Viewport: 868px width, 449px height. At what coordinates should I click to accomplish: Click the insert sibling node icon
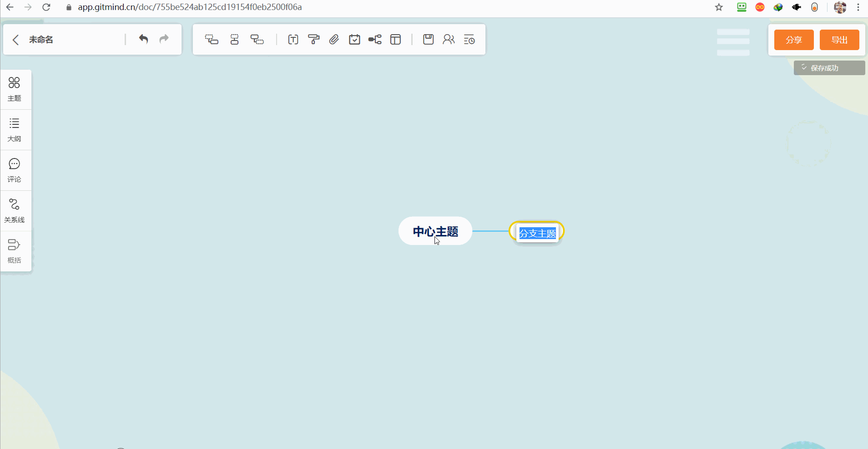click(234, 40)
